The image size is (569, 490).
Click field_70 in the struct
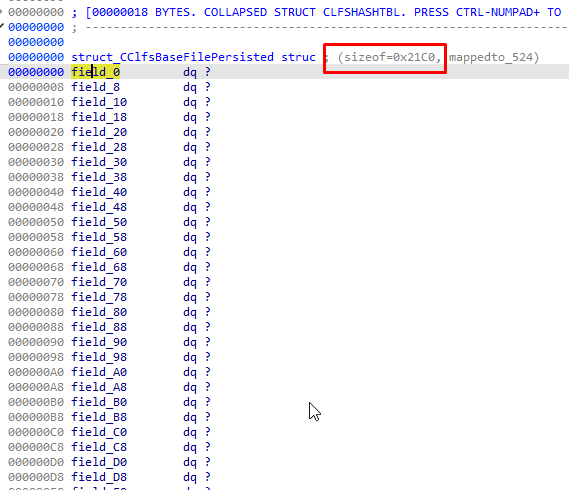coord(99,282)
